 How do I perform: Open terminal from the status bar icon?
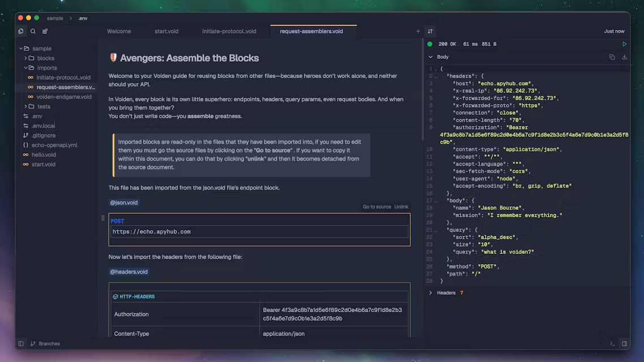612,343
